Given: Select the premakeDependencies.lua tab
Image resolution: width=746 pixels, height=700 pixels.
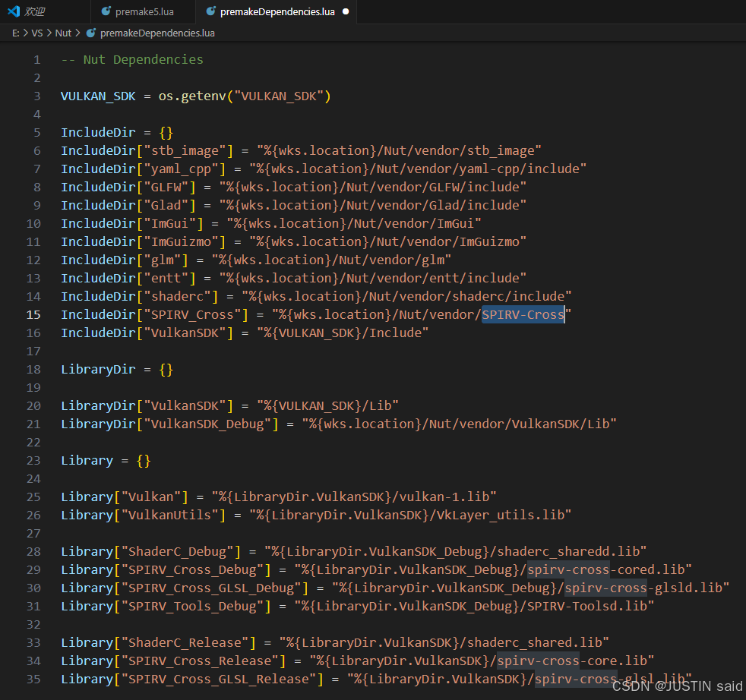Looking at the screenshot, I should (x=277, y=11).
